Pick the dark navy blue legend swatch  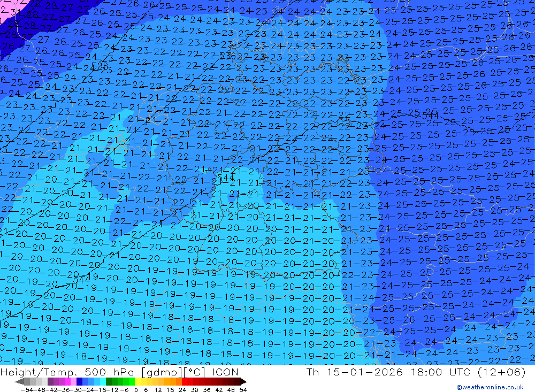click(79, 382)
